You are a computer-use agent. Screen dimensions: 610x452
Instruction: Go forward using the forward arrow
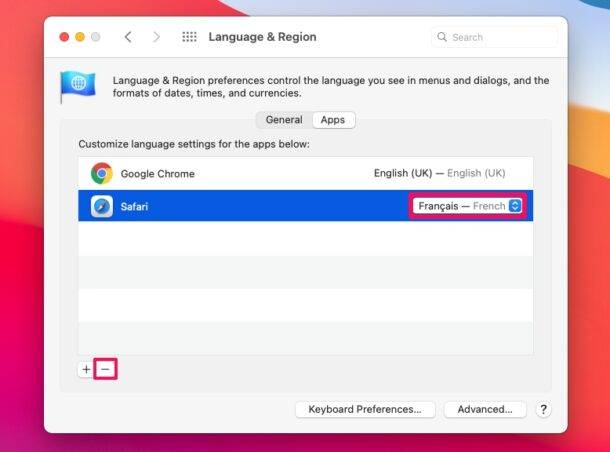coord(156,37)
